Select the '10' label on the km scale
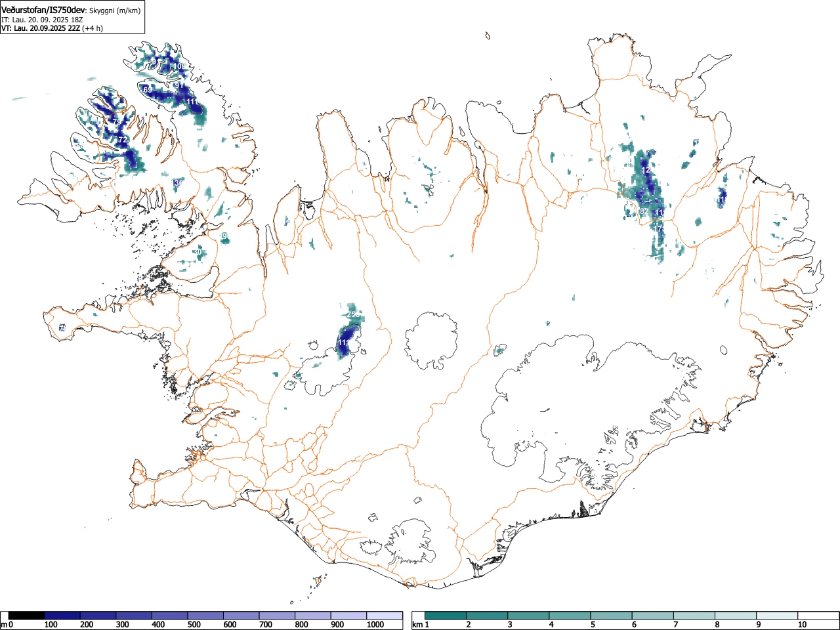This screenshot has width=840, height=630. (802, 625)
